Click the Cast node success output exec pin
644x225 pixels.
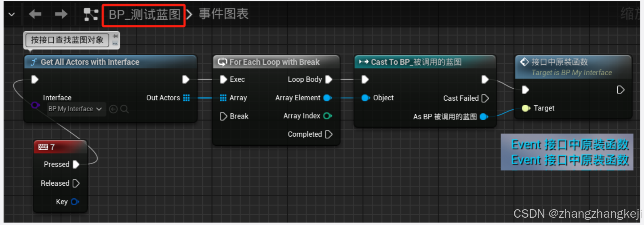coord(485,79)
